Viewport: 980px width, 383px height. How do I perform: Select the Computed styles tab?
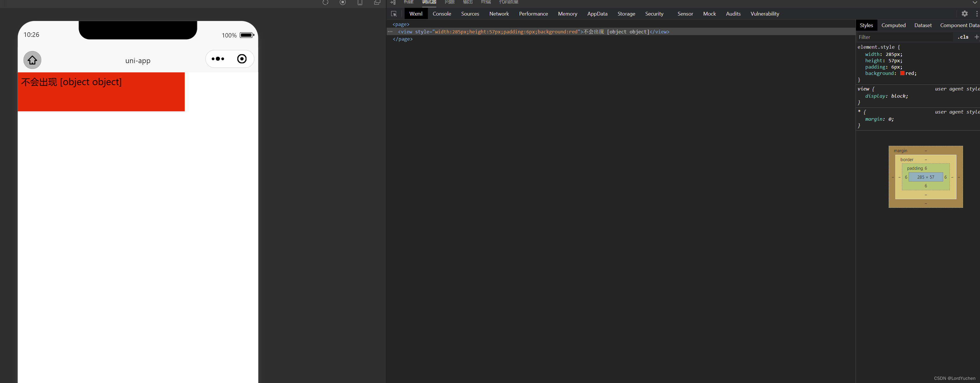coord(893,25)
